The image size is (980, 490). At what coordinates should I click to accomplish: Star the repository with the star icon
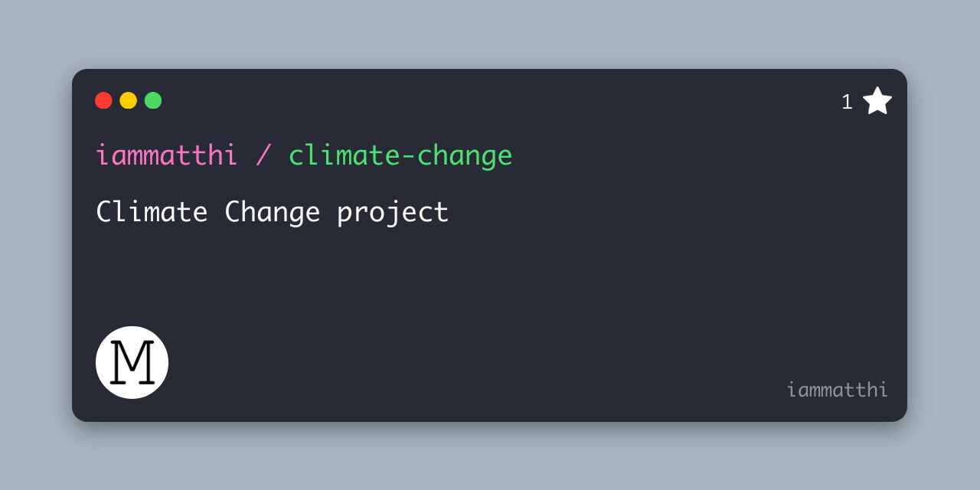point(877,101)
